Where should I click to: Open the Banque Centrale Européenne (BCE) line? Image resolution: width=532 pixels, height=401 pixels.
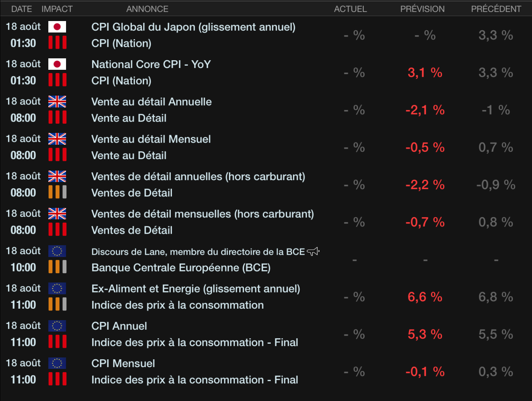pyautogui.click(x=181, y=268)
